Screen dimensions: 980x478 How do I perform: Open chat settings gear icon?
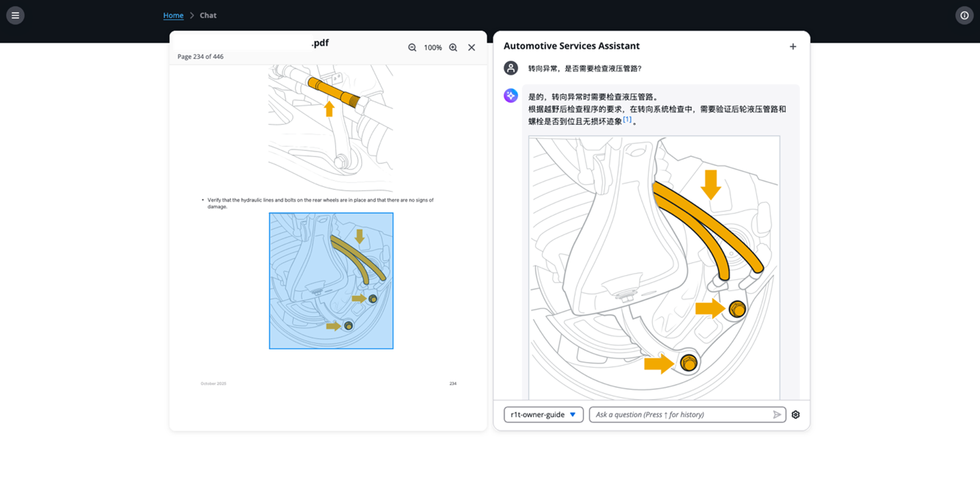796,415
